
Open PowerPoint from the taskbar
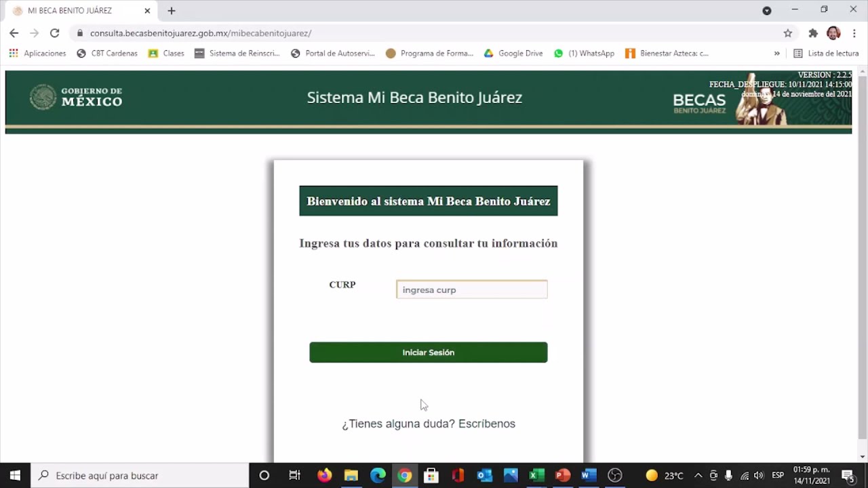point(562,475)
